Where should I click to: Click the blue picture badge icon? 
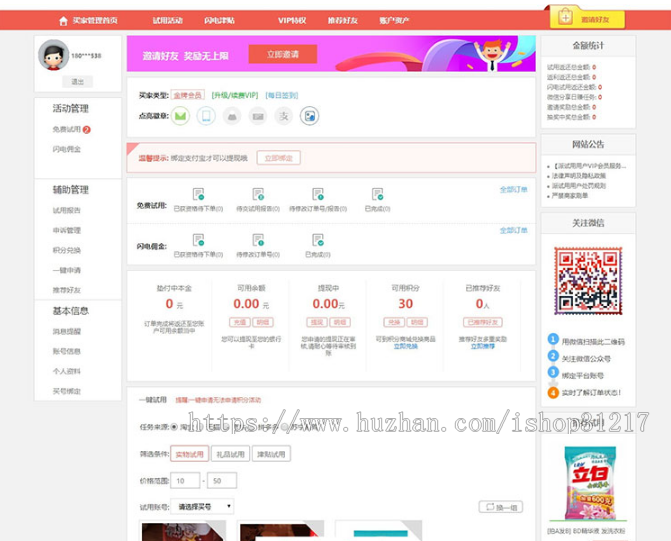(309, 116)
